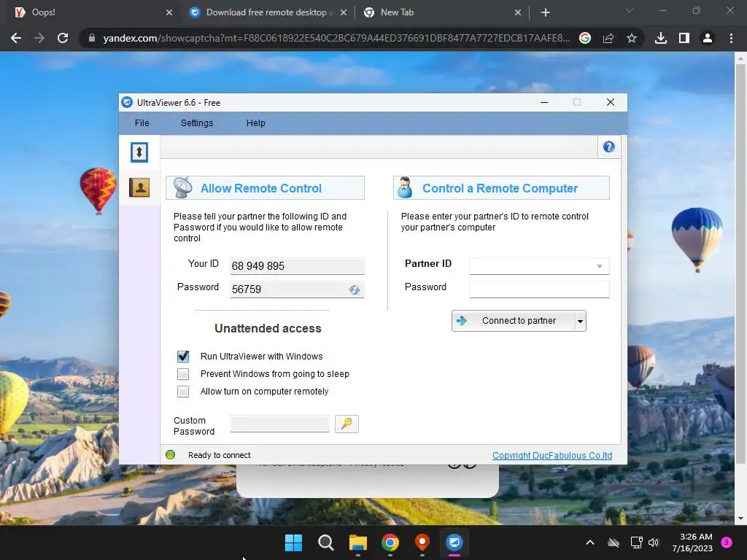This screenshot has width=747, height=560.
Task: Open the File menu
Action: point(142,122)
